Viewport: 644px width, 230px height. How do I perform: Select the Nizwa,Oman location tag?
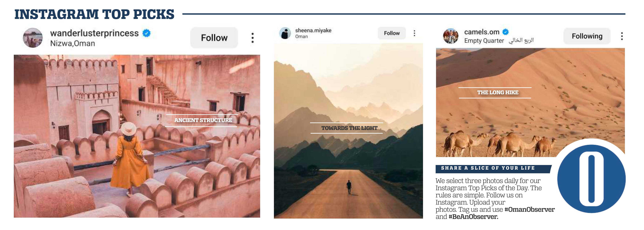click(x=73, y=44)
